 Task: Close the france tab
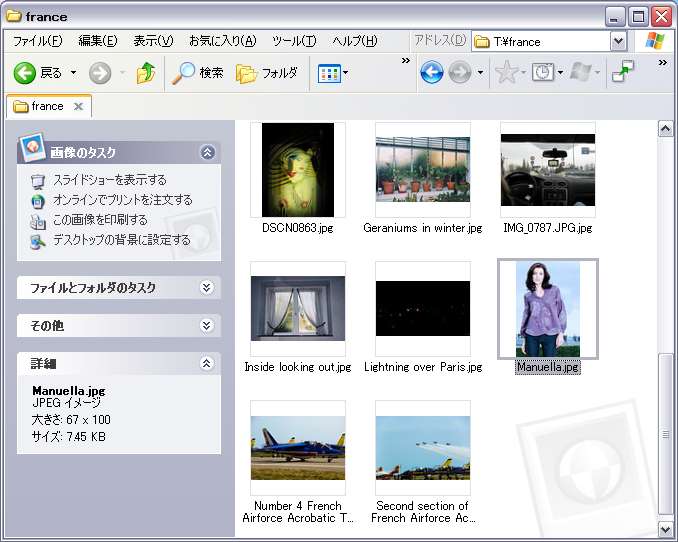(x=78, y=106)
